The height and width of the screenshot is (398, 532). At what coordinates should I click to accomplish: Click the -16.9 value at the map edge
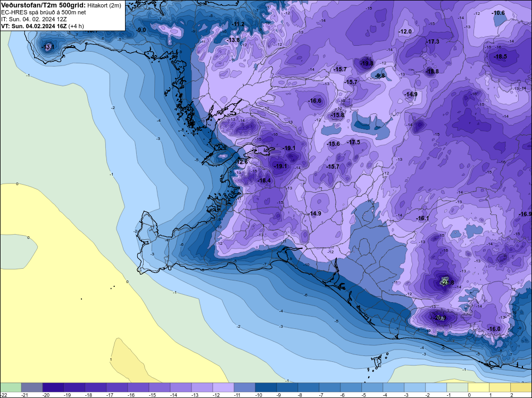coord(525,214)
